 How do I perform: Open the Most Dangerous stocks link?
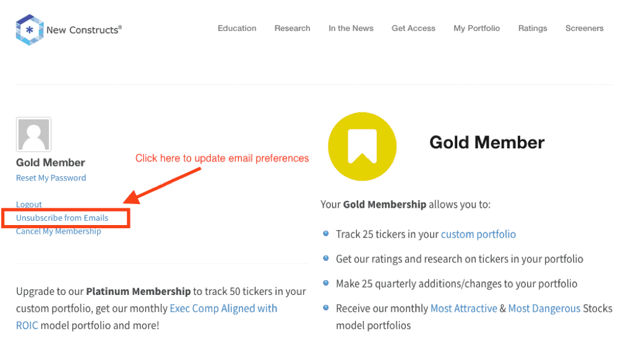coord(544,309)
